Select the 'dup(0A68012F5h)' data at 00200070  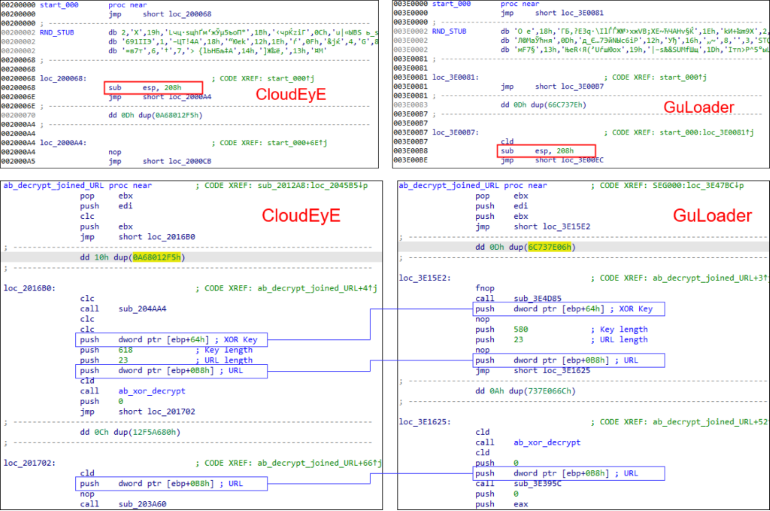pyautogui.click(x=170, y=115)
